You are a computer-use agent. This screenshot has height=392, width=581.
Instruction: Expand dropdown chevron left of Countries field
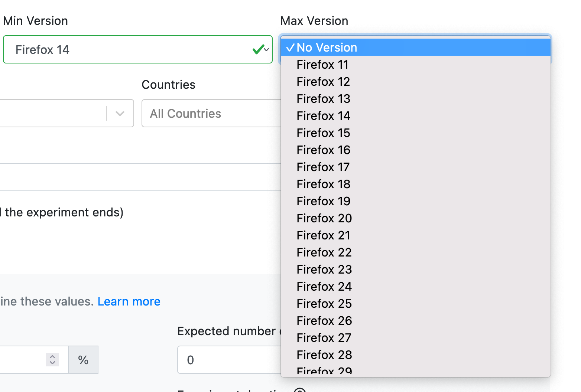click(120, 113)
